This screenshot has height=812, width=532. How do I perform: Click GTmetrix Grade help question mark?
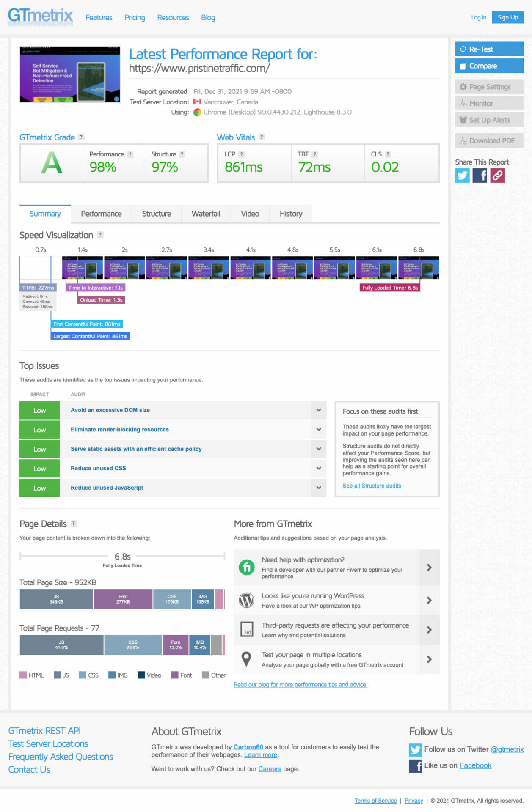click(81, 137)
